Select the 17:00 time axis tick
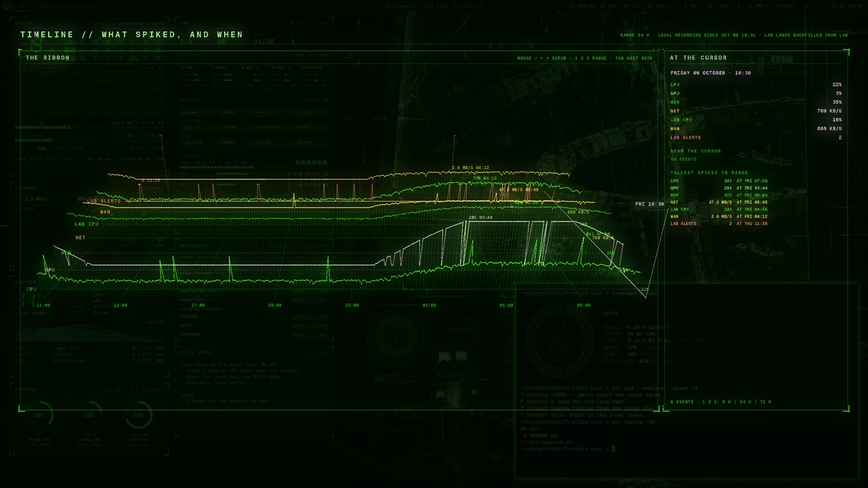The height and width of the screenshot is (488, 868). pyautogui.click(x=198, y=305)
